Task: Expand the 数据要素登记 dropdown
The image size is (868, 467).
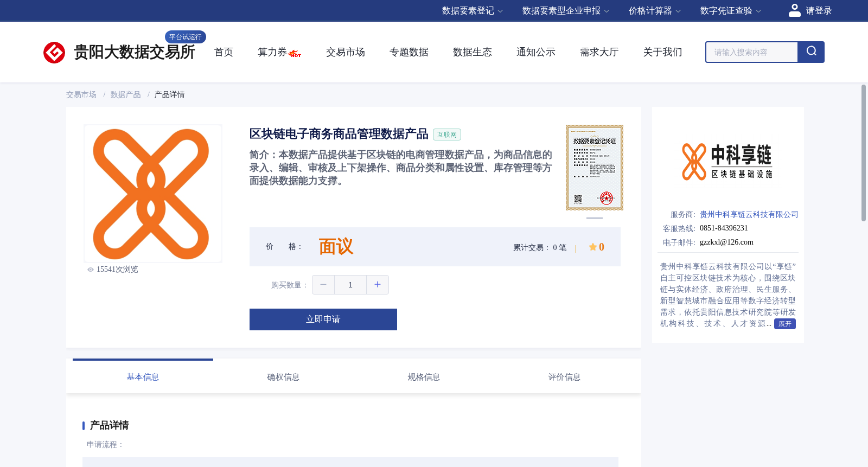Action: coord(473,11)
